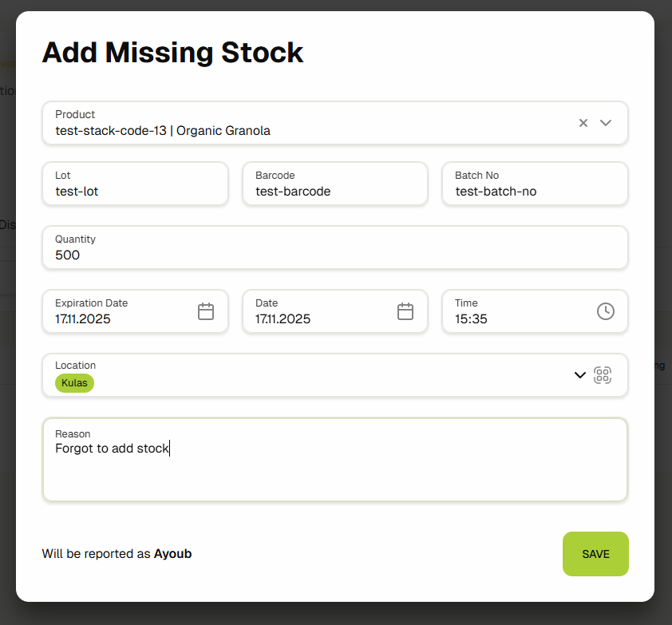Viewport: 672px width, 625px height.
Task: Select the Batch No input field
Action: pos(535,191)
